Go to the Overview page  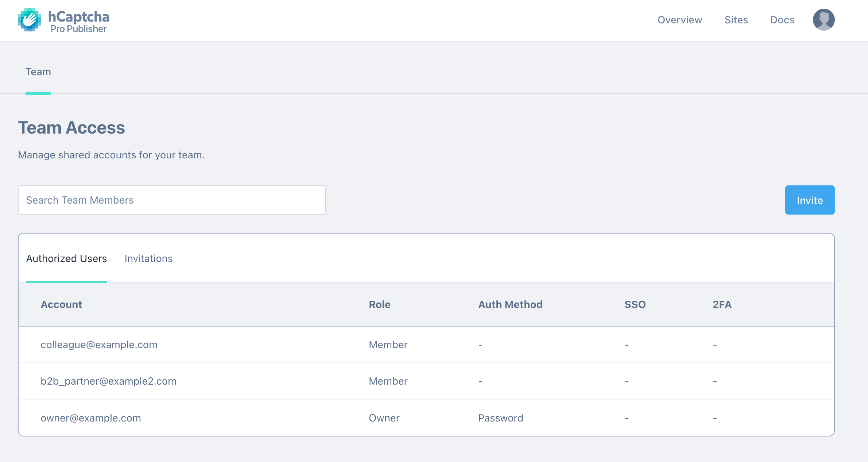coord(679,20)
